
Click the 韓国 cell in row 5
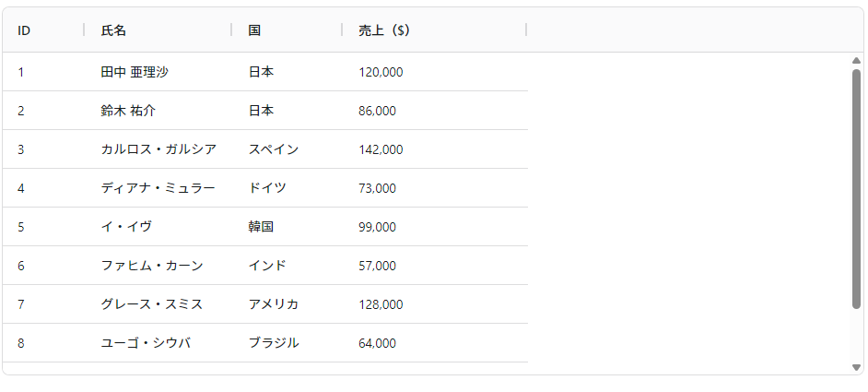287,227
